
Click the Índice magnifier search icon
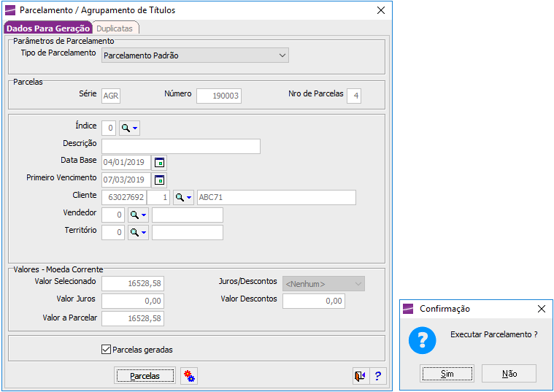tap(126, 128)
